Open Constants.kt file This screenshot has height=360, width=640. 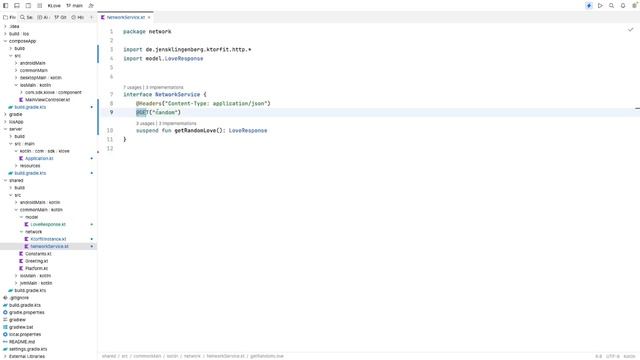point(38,254)
